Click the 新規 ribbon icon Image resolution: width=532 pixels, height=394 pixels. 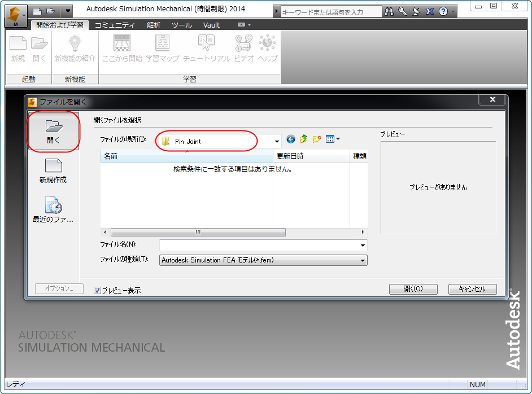18,49
